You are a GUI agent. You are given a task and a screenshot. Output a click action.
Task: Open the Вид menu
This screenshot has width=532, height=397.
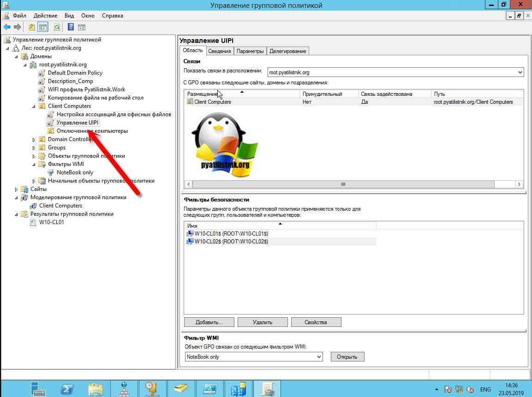click(x=69, y=16)
